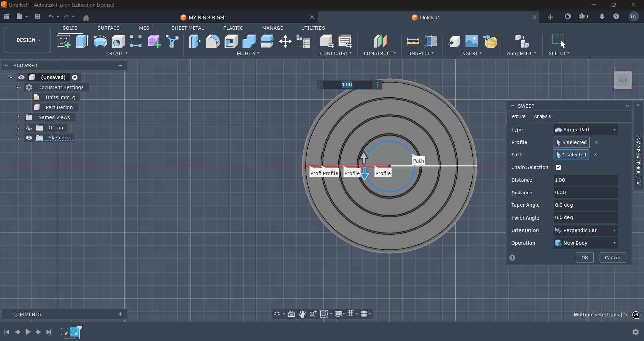644x341 pixels.
Task: Open the Interference inspect tool
Action: coord(431,41)
